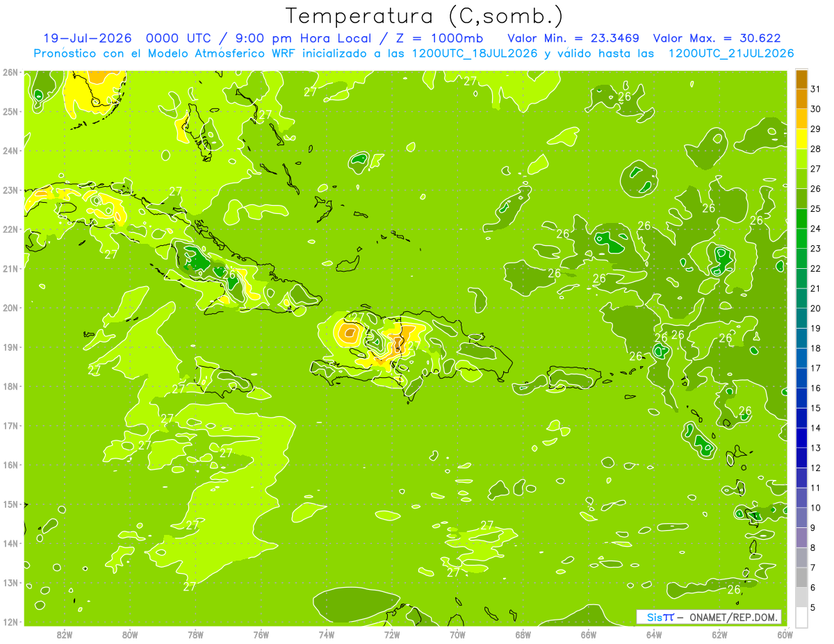834x644 pixels.
Task: Click the legend value label '14'
Action: point(816,428)
